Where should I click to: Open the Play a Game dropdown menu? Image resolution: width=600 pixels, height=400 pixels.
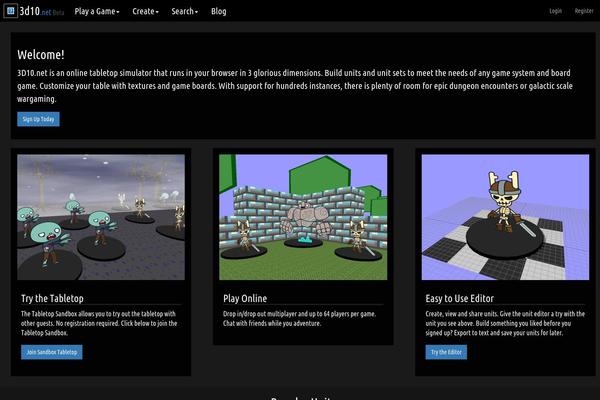pos(97,11)
